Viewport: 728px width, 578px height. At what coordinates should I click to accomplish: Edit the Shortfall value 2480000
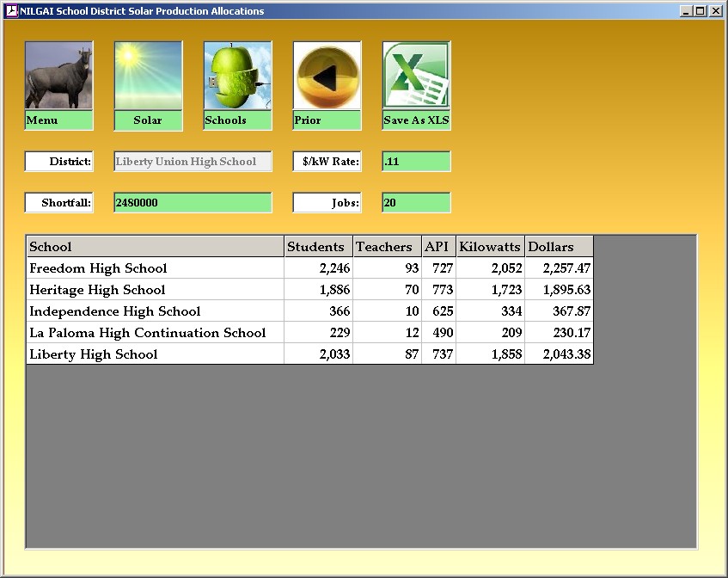(x=192, y=202)
